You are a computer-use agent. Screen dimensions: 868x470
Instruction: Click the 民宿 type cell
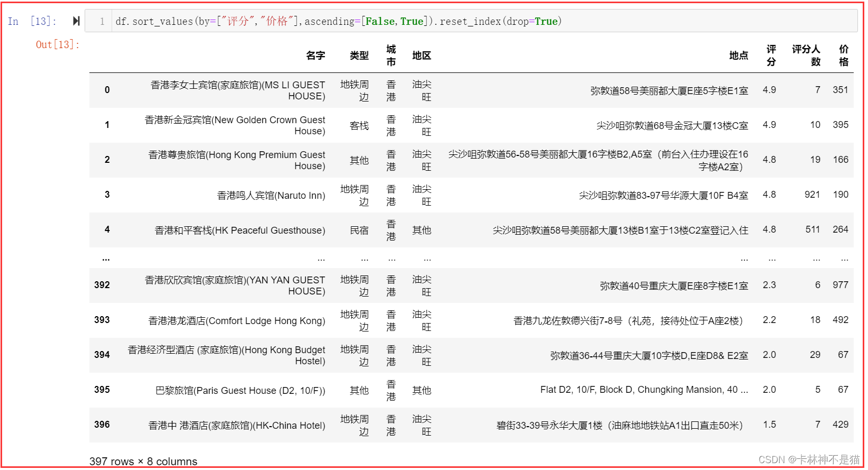359,231
